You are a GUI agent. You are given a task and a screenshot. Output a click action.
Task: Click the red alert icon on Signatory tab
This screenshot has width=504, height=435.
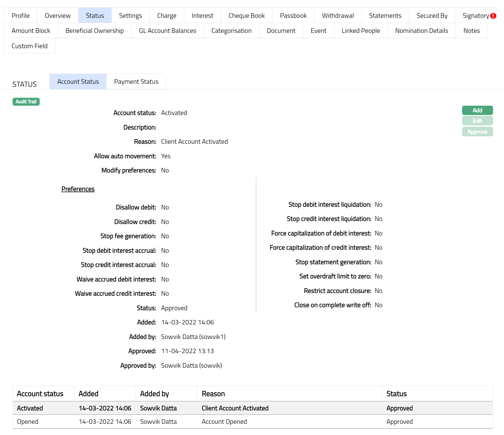tap(493, 16)
